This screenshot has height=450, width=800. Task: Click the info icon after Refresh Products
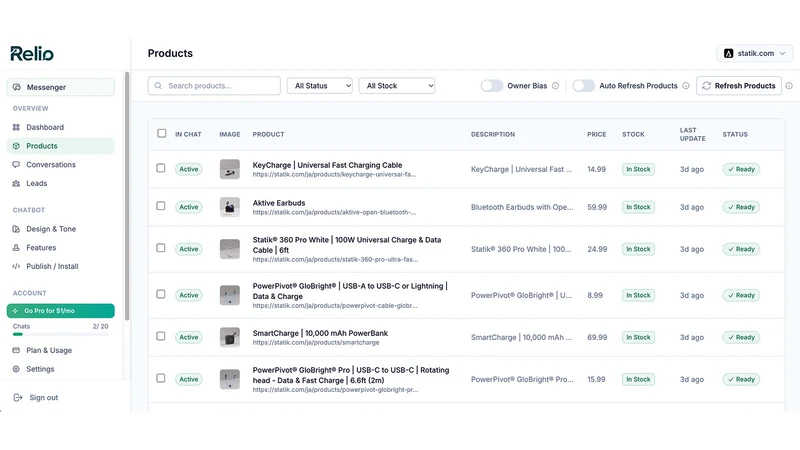click(789, 86)
